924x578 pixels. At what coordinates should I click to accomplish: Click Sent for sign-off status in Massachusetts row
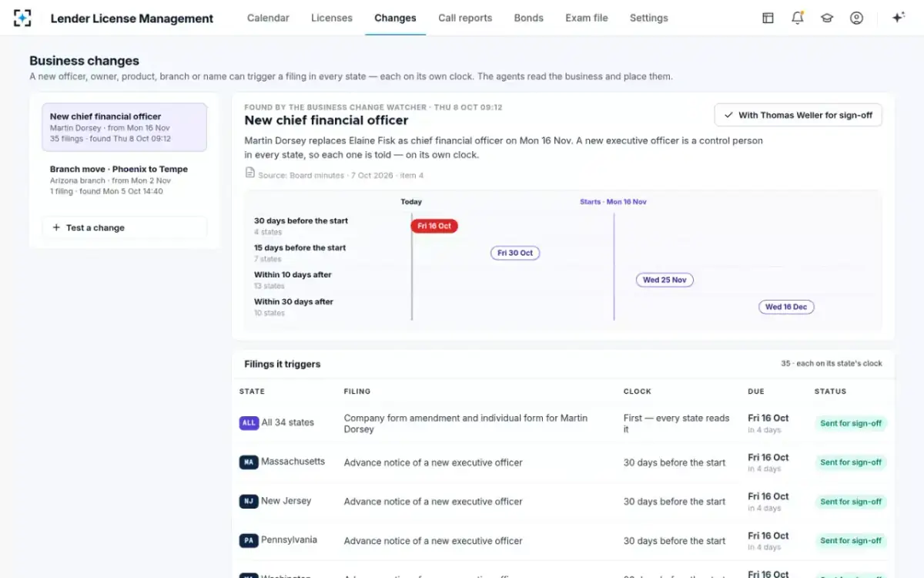[x=851, y=462]
